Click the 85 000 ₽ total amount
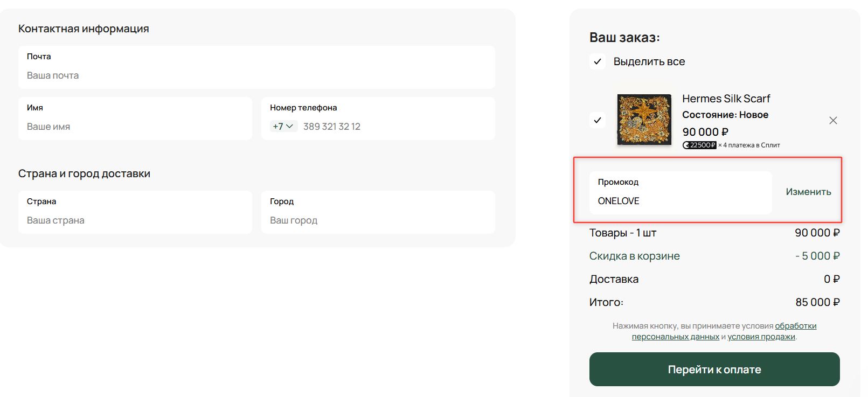The image size is (868, 397). (x=817, y=302)
